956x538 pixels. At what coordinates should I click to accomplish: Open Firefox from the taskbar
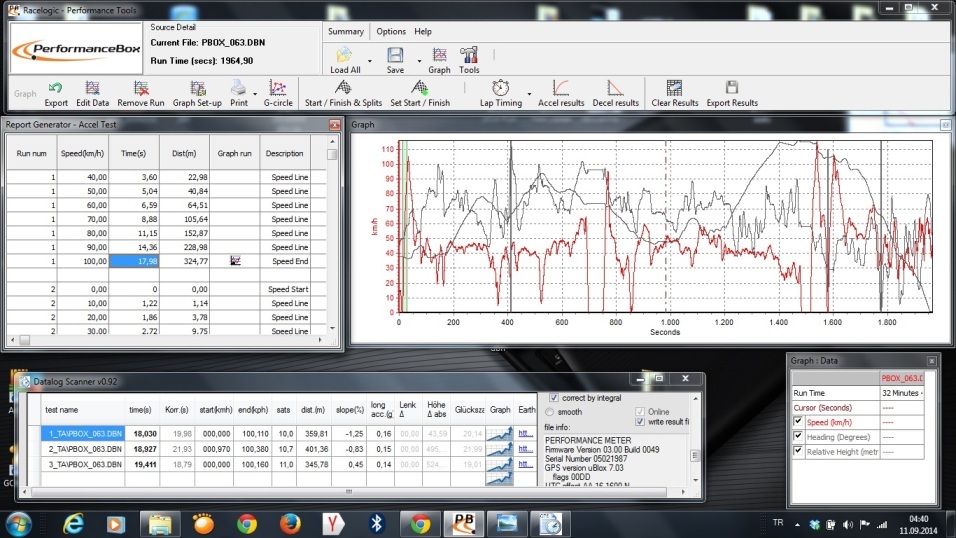coord(290,522)
